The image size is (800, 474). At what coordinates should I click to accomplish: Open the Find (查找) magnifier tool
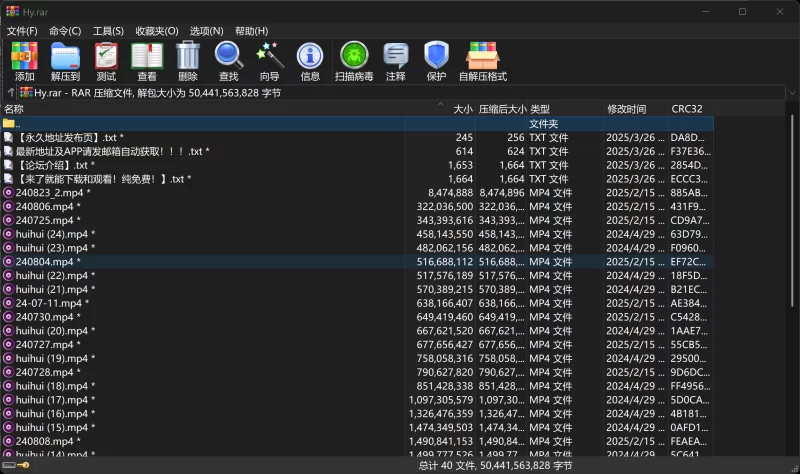pyautogui.click(x=229, y=61)
